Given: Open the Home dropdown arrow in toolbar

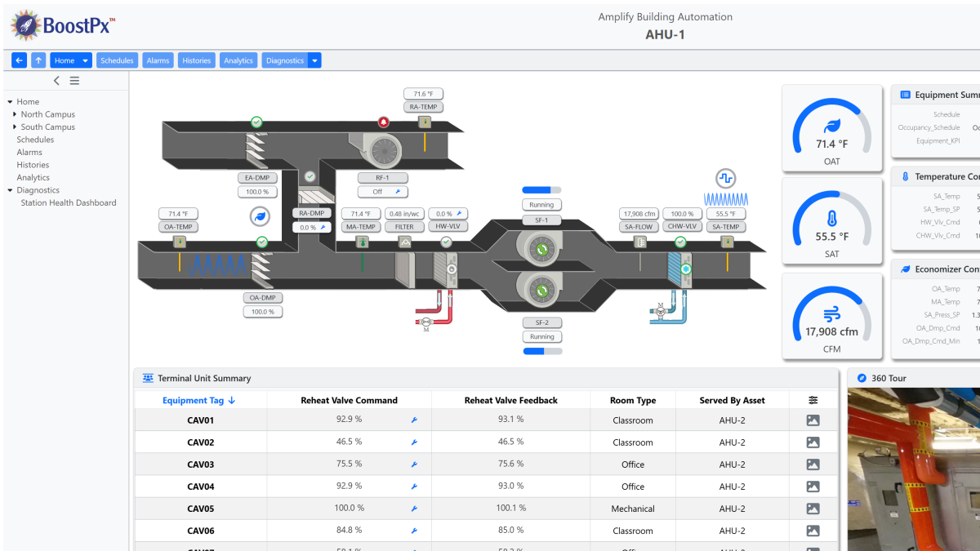Looking at the screenshot, I should pos(86,60).
